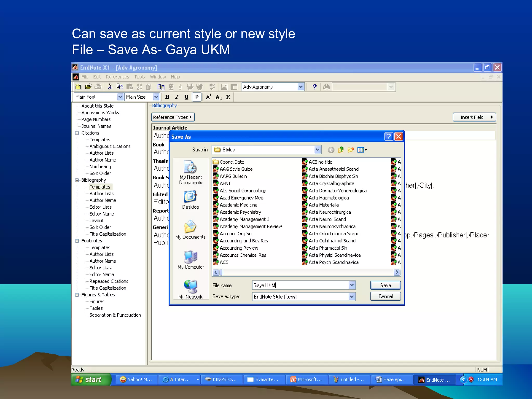Open the Edit menu

pyautogui.click(x=97, y=77)
